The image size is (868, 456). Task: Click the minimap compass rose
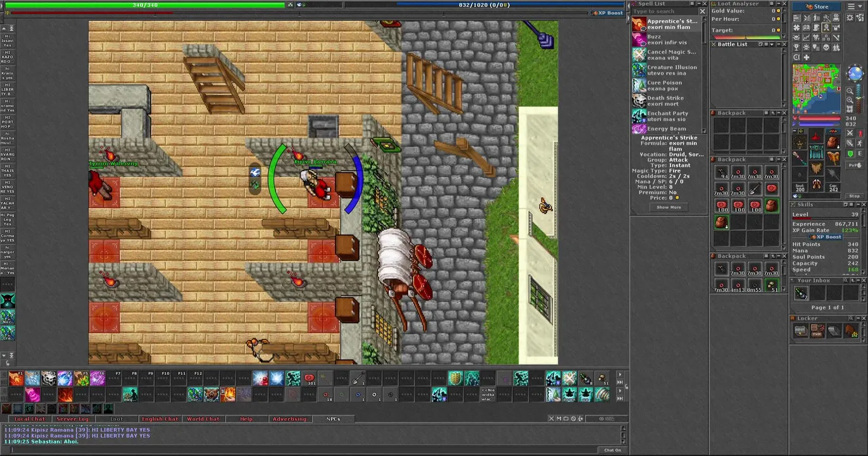point(855,73)
